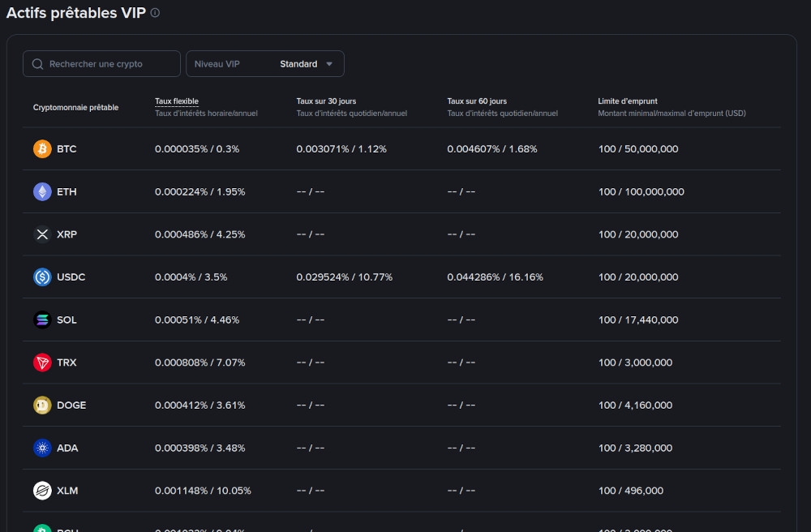Select the BTC row name label
The height and width of the screenshot is (532, 811).
[67, 149]
